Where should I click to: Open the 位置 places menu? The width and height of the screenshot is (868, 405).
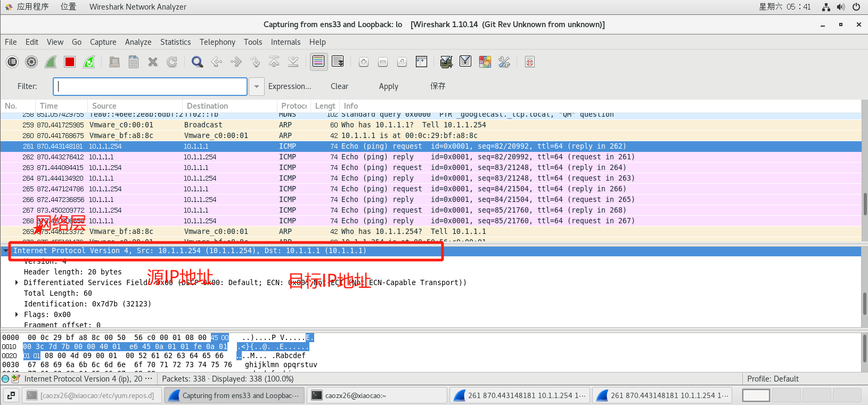pyautogui.click(x=68, y=7)
